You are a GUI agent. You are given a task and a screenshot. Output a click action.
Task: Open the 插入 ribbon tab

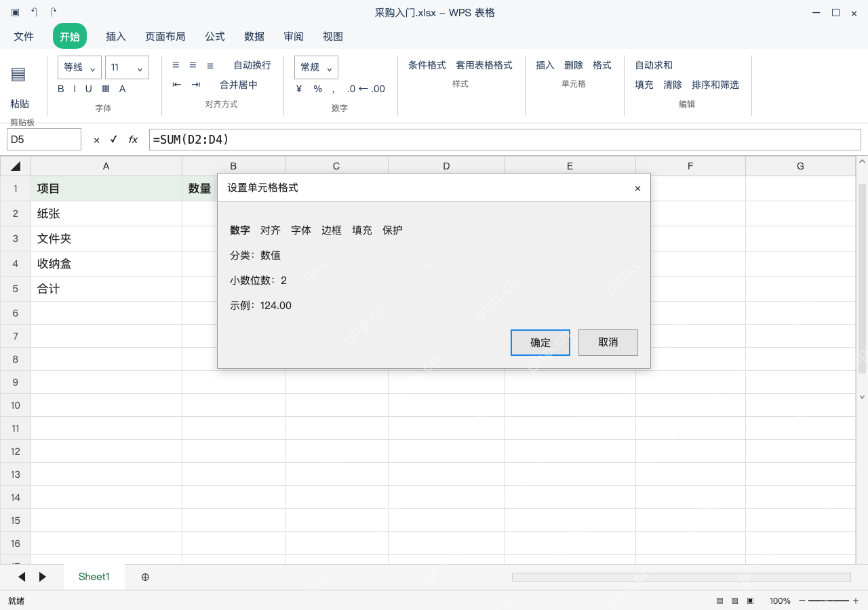[116, 37]
